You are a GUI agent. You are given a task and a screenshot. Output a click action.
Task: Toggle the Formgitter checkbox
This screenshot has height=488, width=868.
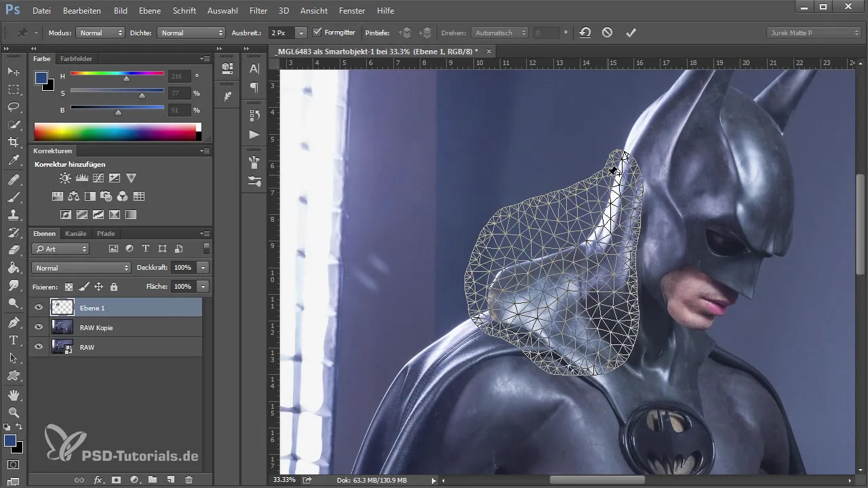click(x=317, y=33)
